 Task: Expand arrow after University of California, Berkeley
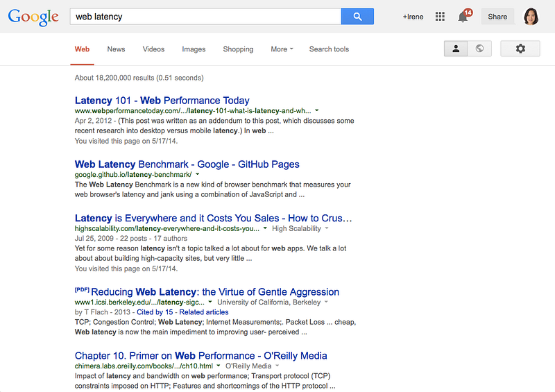click(326, 302)
